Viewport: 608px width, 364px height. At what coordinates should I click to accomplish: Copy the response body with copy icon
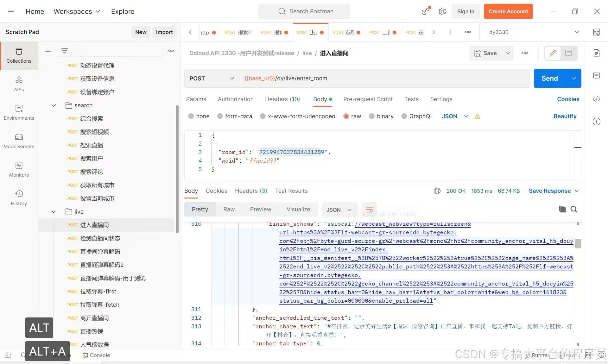(x=562, y=209)
